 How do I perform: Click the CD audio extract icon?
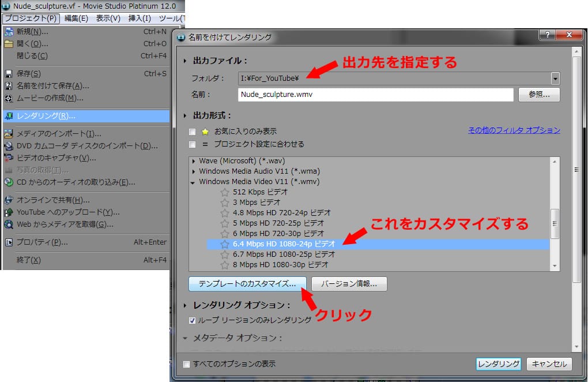pos(9,182)
